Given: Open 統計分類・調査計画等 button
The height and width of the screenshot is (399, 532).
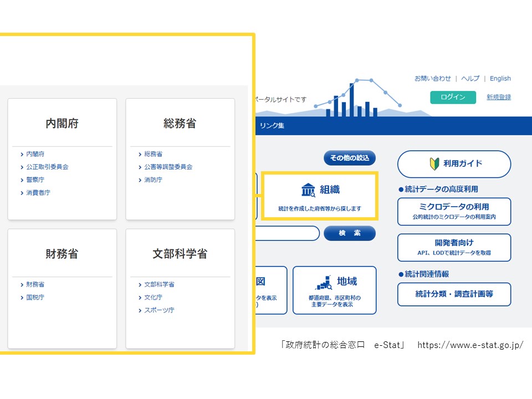Looking at the screenshot, I should pyautogui.click(x=454, y=294).
